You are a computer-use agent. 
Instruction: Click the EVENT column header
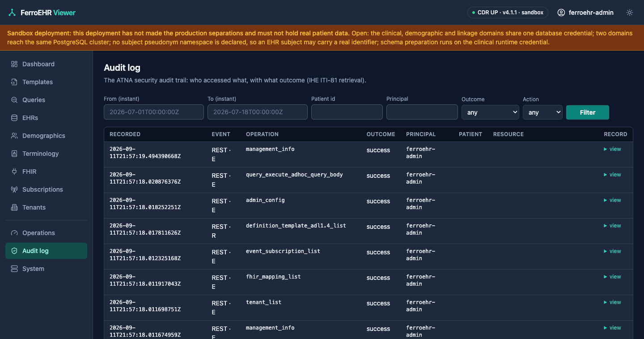coord(221,134)
